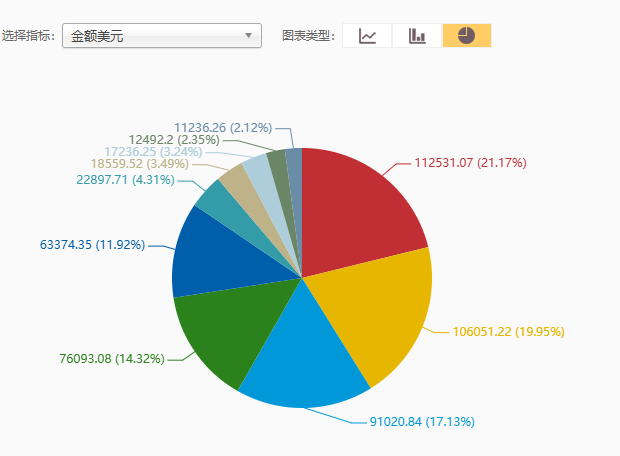Select the pie chart type icon
This screenshot has height=456, width=620.
(467, 36)
